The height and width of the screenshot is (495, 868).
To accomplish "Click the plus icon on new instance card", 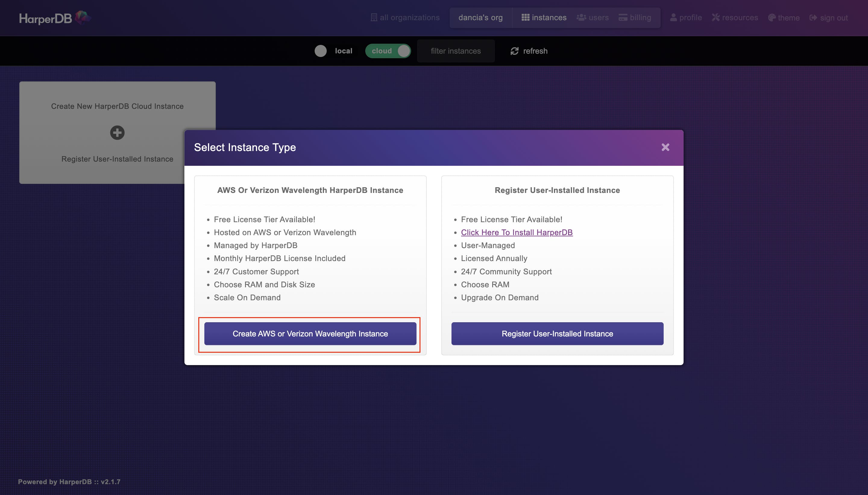I will coord(117,133).
